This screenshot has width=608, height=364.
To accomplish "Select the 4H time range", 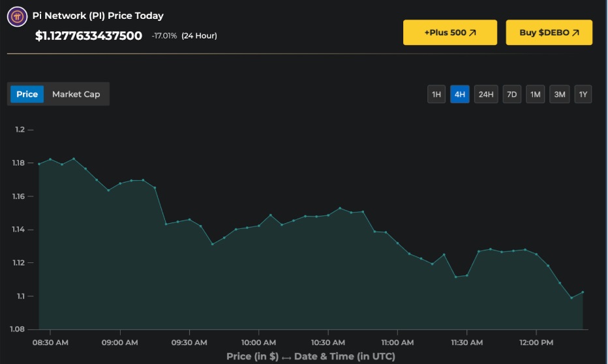I will [x=460, y=95].
